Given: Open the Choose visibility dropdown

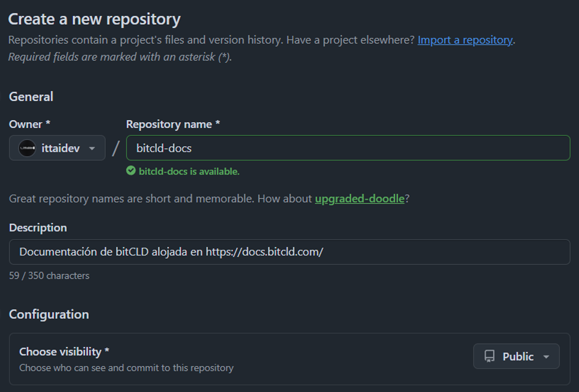Looking at the screenshot, I should 516,356.
